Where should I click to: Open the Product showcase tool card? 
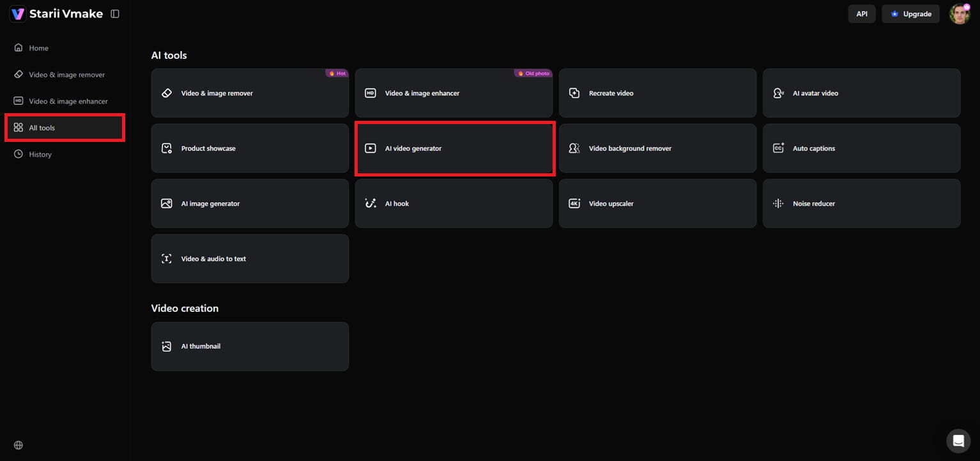pyautogui.click(x=250, y=148)
